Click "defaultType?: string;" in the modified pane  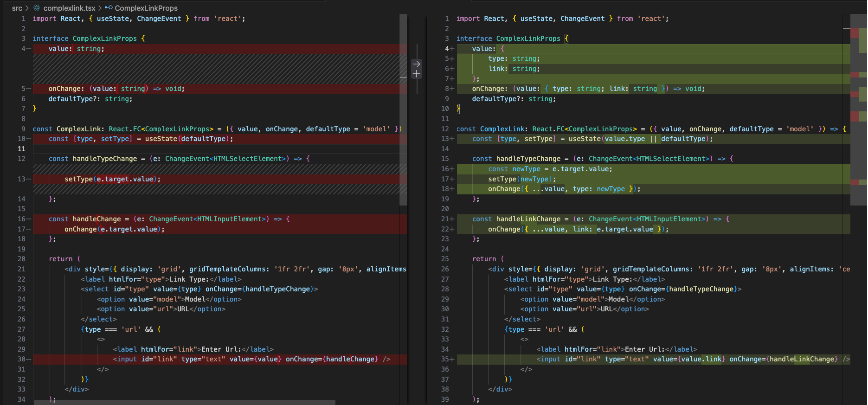click(514, 99)
